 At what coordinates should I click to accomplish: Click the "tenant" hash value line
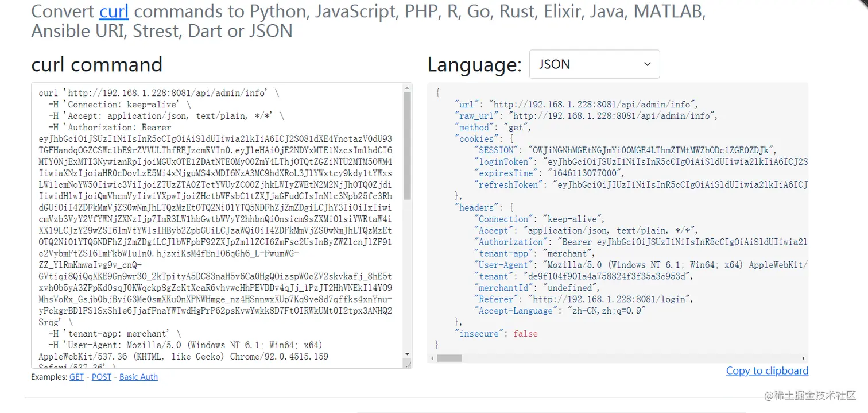tap(584, 277)
